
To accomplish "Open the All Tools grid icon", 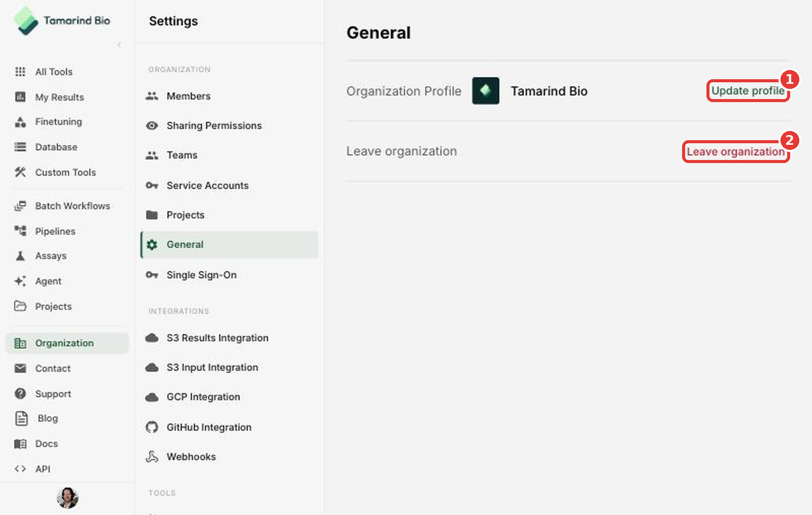I will pos(20,72).
